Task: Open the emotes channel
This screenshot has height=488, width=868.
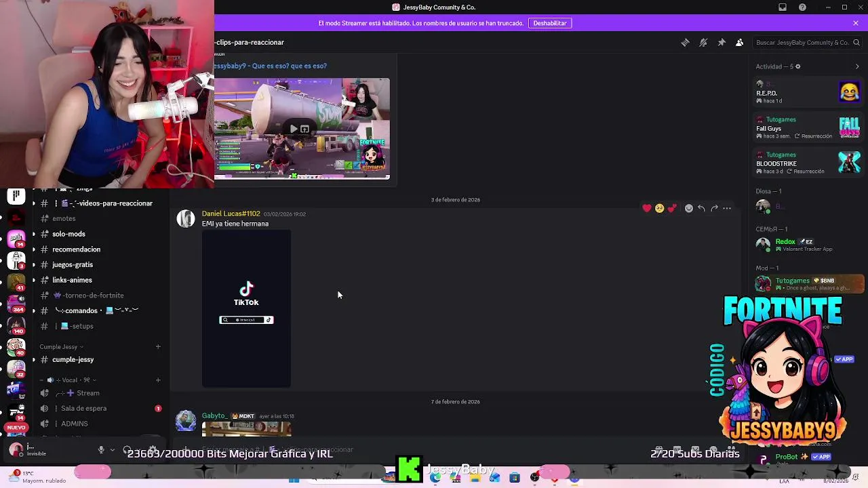Action: point(99,218)
